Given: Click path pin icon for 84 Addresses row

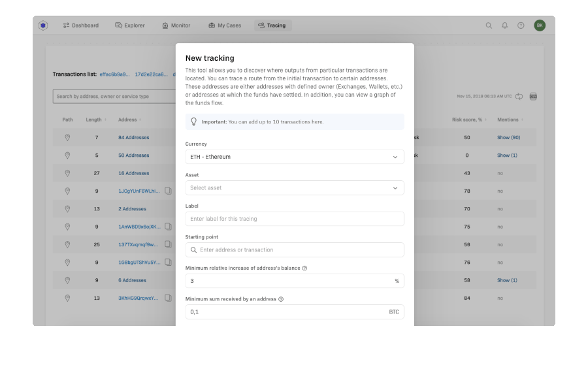Looking at the screenshot, I should (67, 138).
